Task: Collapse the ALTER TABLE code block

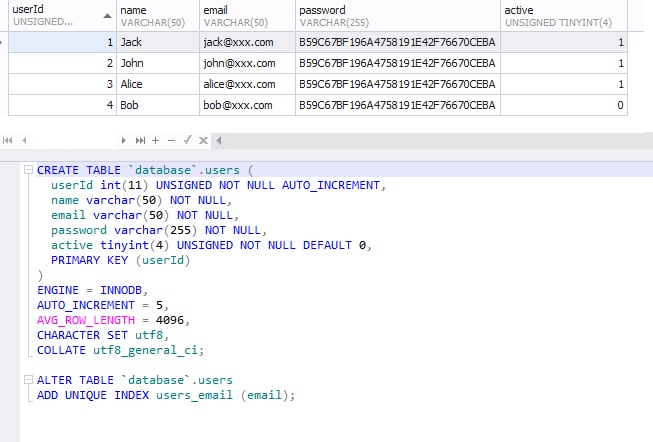Action: point(28,380)
